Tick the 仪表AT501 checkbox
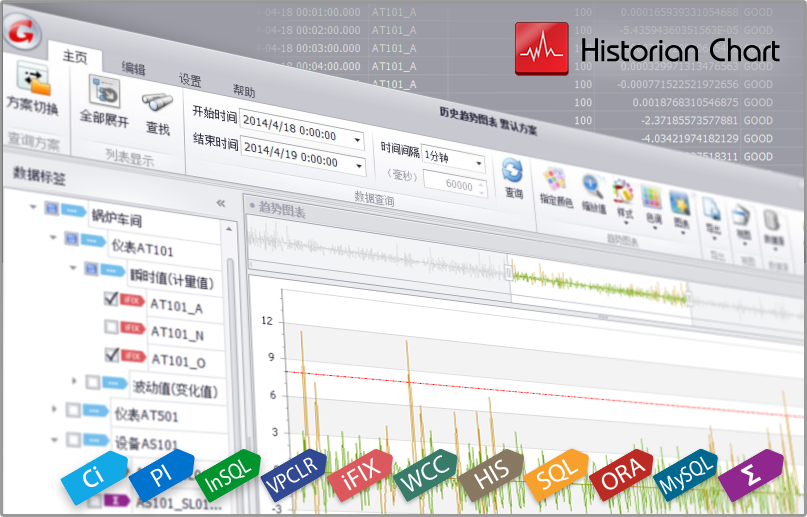This screenshot has height=517, width=807. point(73,410)
